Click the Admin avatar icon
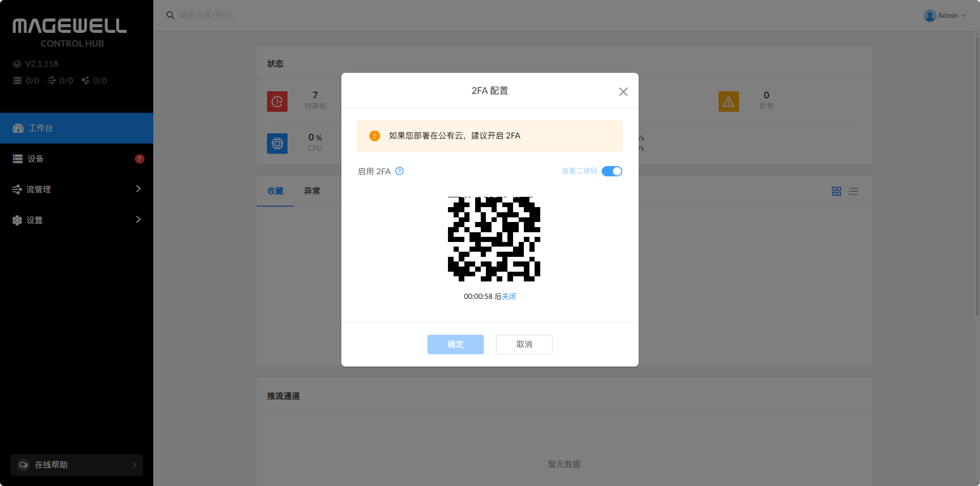 (x=930, y=15)
